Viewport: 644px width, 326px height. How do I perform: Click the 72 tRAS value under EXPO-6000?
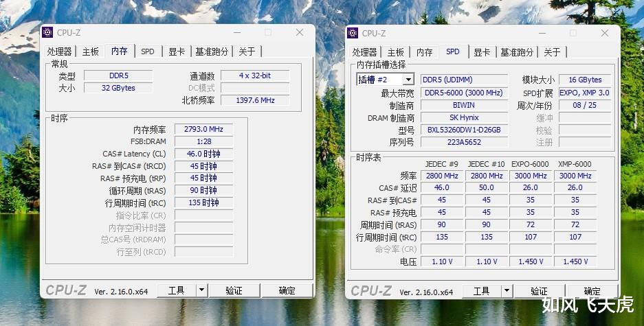tap(531, 224)
